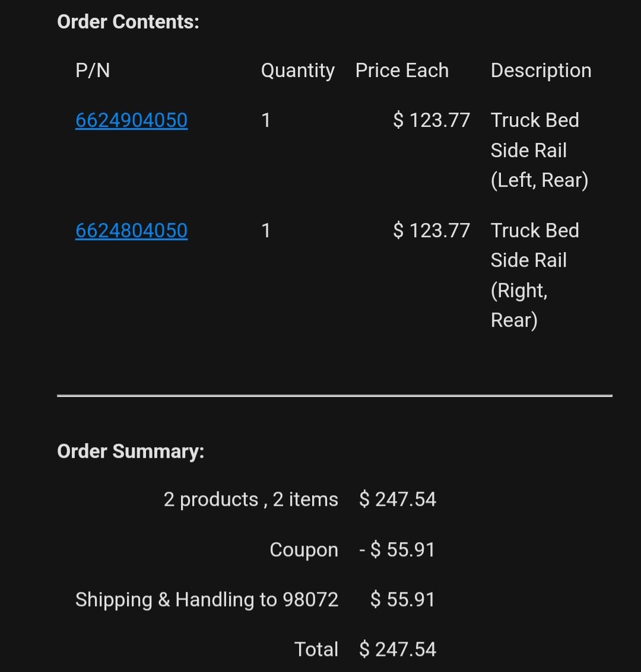Screen dimensions: 641x672
Task: Click the Total amount $247.54
Action: click(x=398, y=649)
